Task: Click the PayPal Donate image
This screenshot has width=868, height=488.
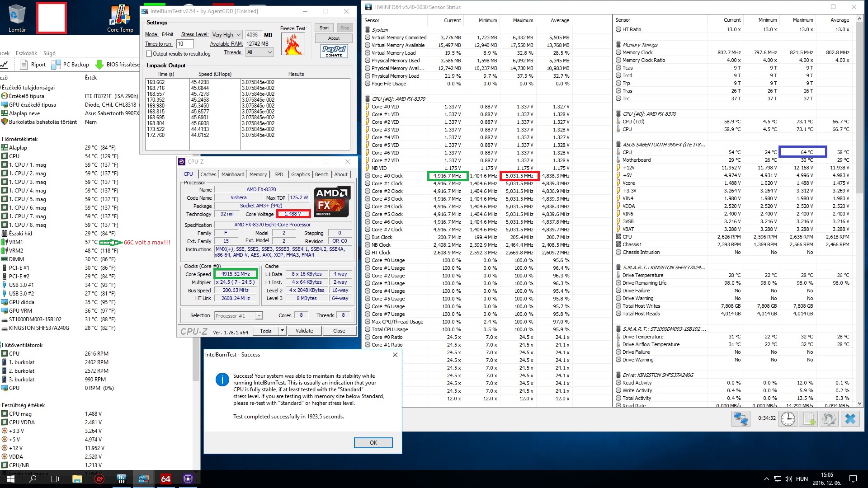Action: point(334,51)
